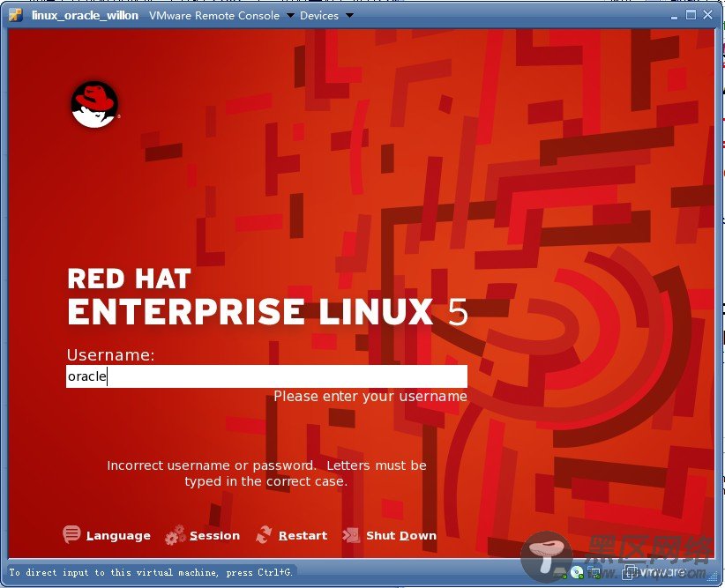
Task: Click the hard disk device status icon
Action: 560,573
